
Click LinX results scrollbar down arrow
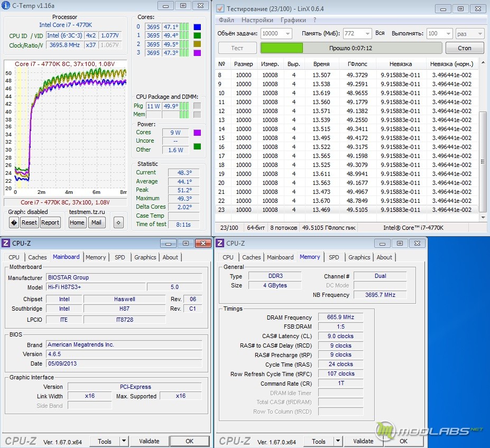[483, 218]
